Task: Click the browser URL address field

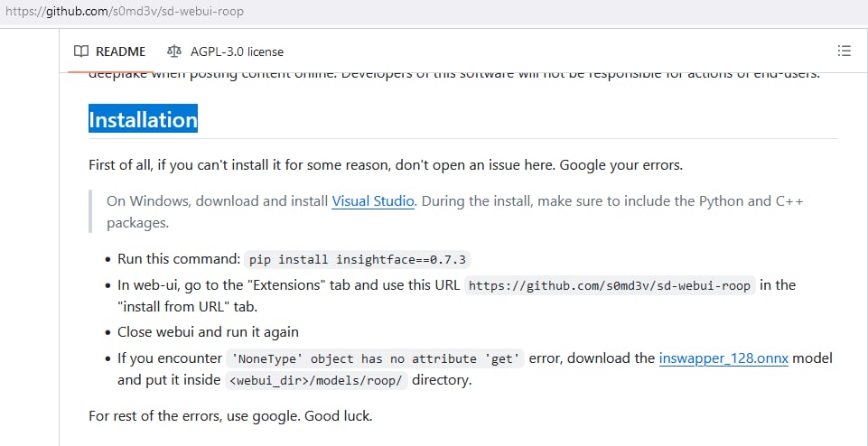Action: tap(434, 11)
